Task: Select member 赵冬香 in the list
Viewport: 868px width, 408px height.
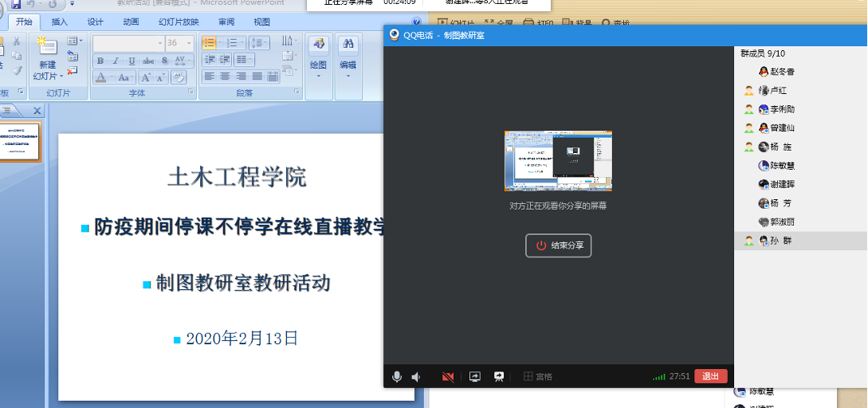Action: tap(801, 72)
